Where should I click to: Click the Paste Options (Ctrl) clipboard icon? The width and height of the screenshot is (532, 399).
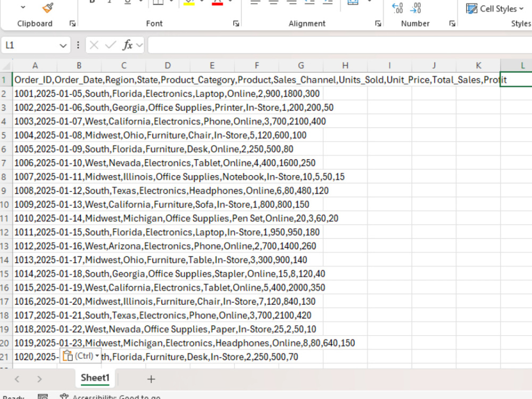(68, 355)
